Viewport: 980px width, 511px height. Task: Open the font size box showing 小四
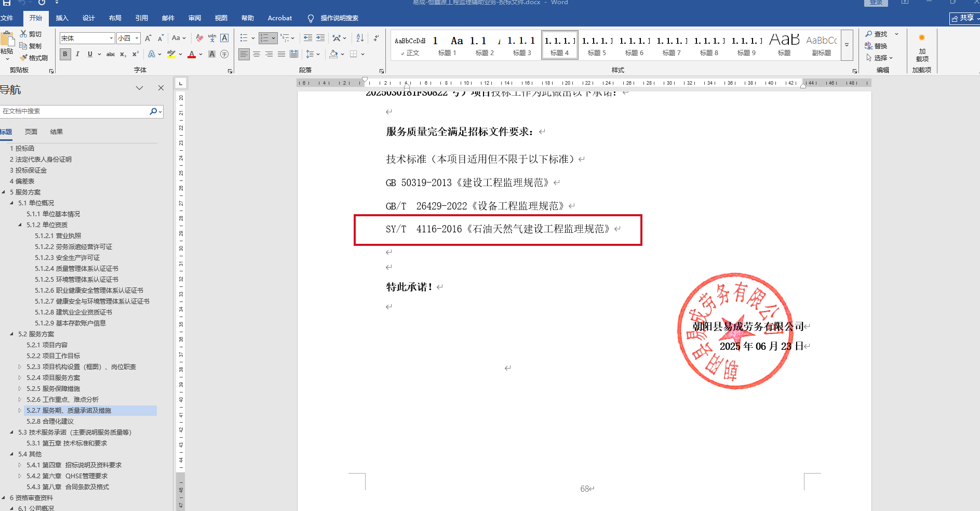point(128,38)
